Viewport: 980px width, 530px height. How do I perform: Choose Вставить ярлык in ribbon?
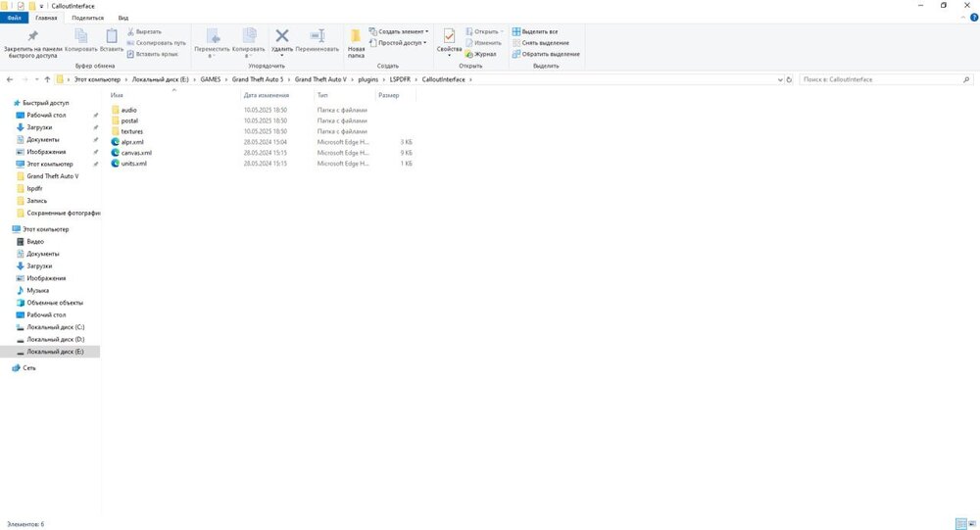click(x=153, y=54)
